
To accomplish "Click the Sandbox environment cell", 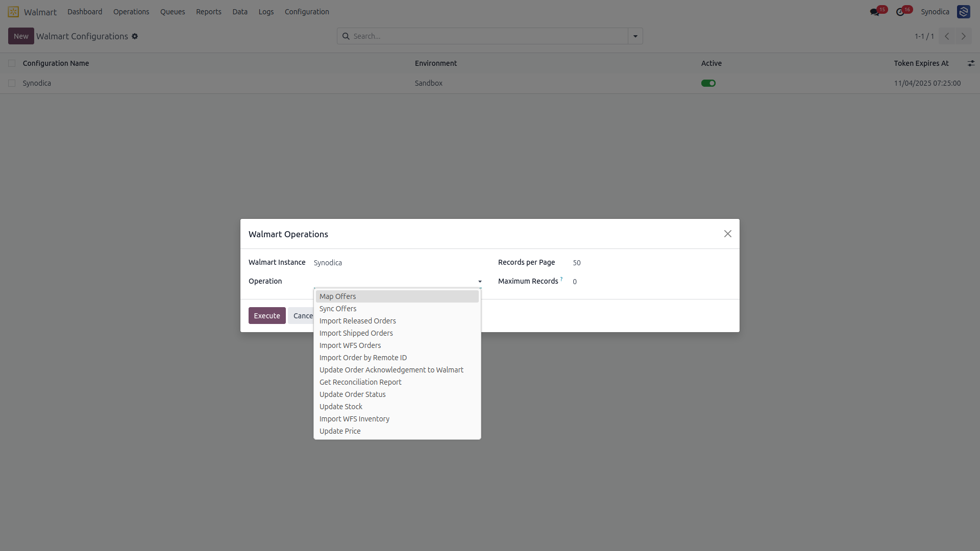I will 429,83.
